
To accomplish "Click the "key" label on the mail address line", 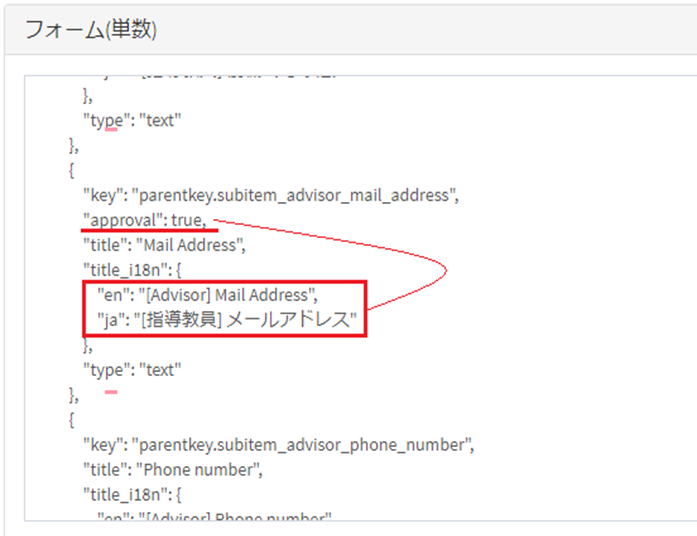I will click(104, 195).
